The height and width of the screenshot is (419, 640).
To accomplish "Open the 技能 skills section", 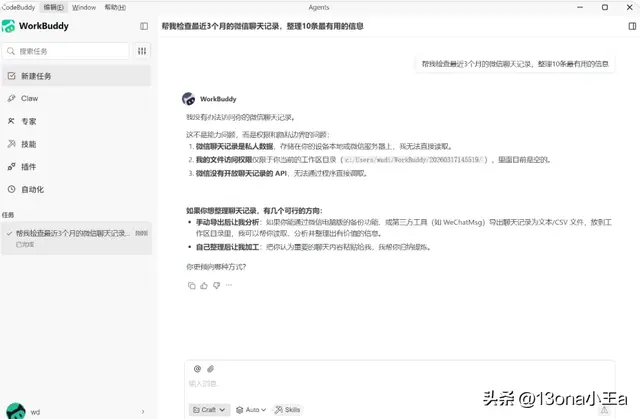I will click(76, 144).
